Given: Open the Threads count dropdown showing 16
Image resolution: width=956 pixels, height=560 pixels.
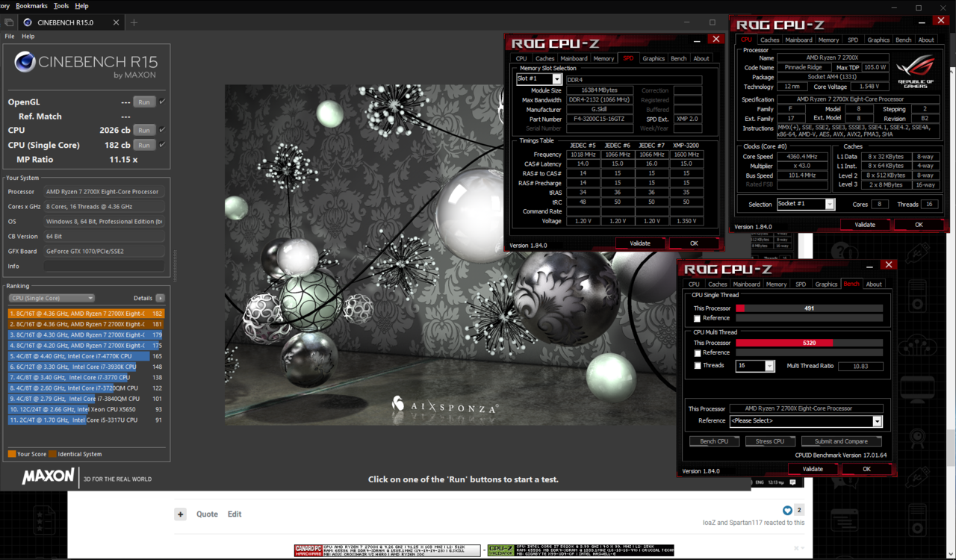Looking at the screenshot, I should (x=755, y=366).
